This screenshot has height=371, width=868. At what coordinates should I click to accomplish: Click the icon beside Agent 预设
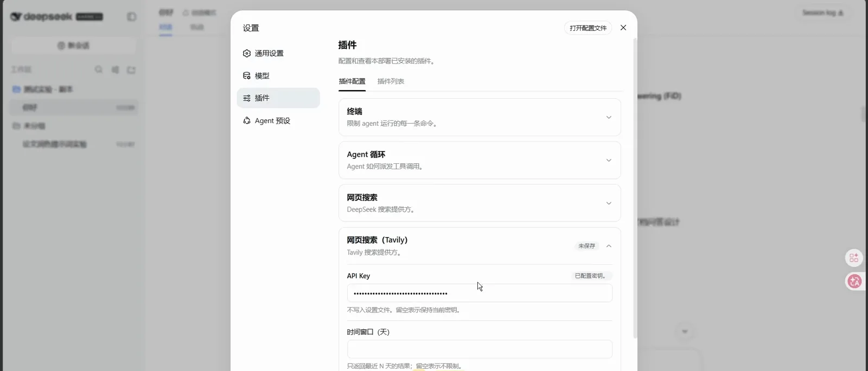247,120
